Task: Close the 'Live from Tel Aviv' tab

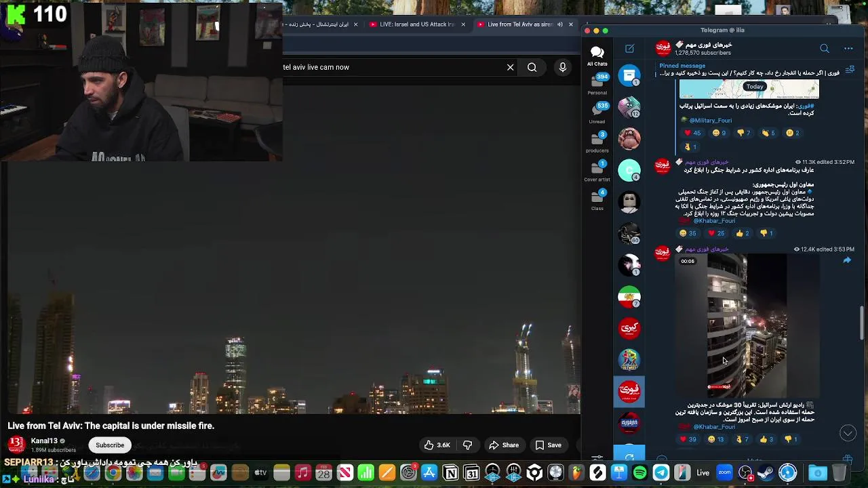Action: pos(571,24)
